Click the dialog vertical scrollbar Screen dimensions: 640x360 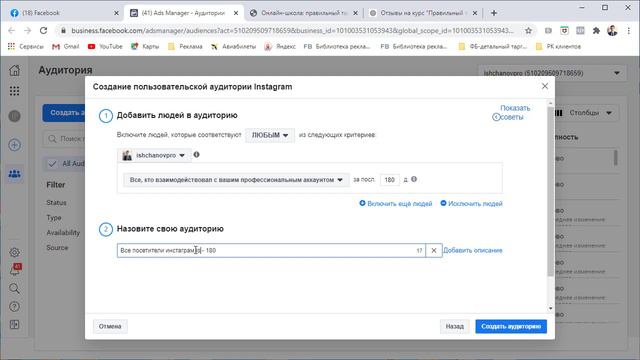(550, 192)
